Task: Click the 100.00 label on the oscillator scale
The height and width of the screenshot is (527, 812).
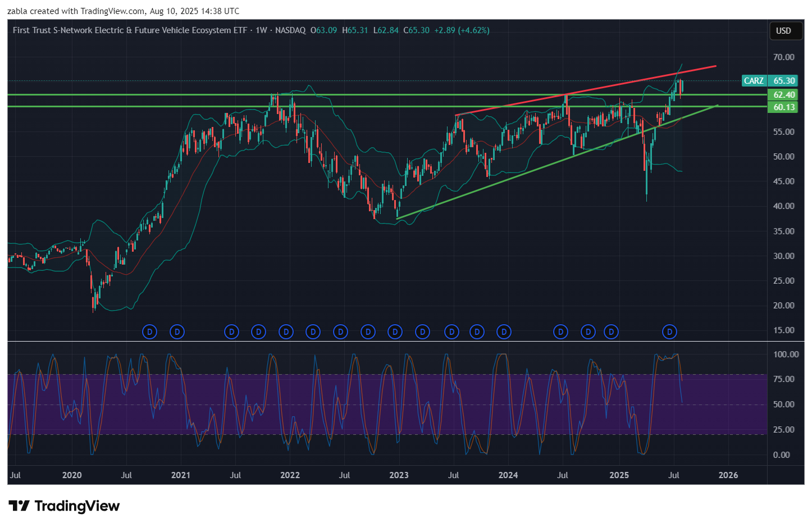Action: [786, 355]
